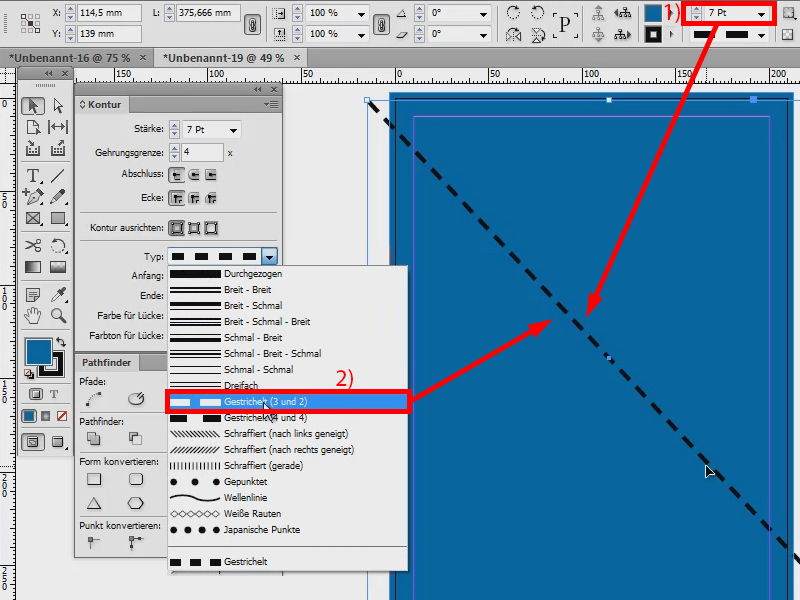This screenshot has height=600, width=800.
Task: Select the Type tool
Action: (33, 176)
